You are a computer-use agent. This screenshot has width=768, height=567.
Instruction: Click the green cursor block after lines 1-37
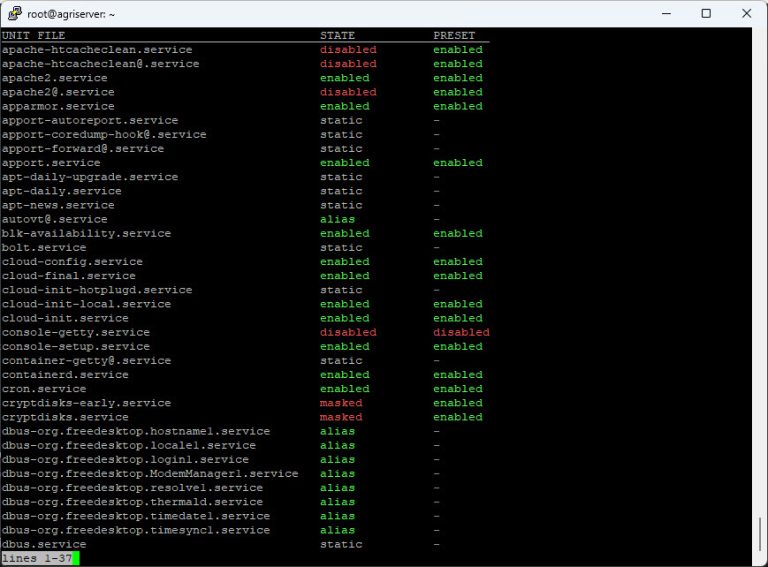pyautogui.click(x=76, y=558)
